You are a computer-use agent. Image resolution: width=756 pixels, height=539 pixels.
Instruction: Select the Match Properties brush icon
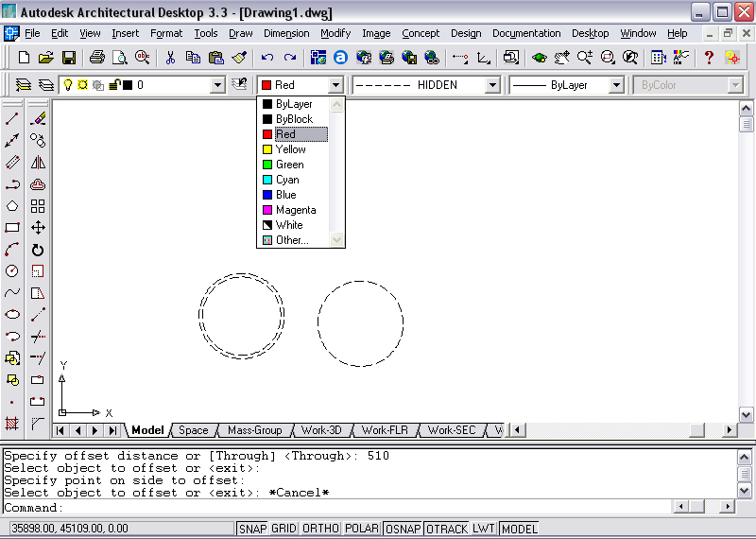[239, 58]
